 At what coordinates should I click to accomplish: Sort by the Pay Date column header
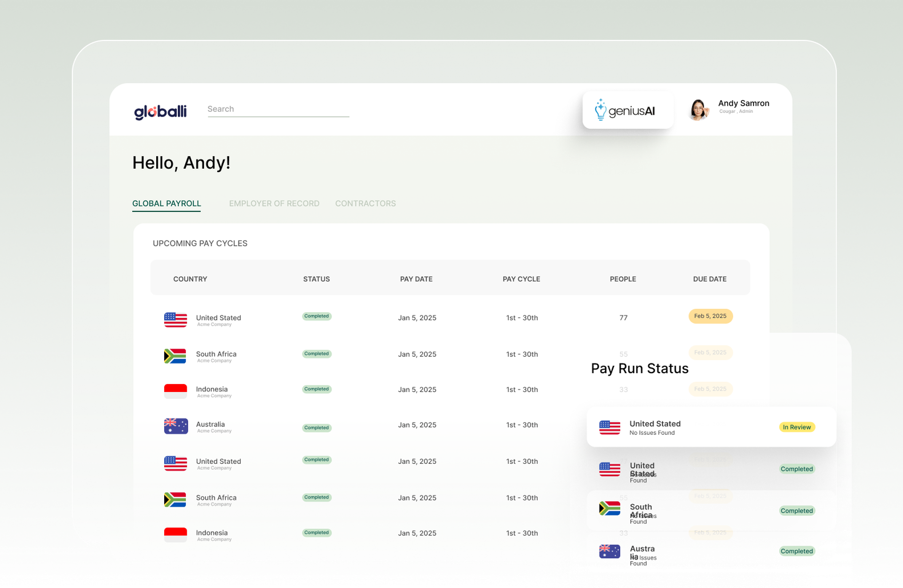click(416, 279)
